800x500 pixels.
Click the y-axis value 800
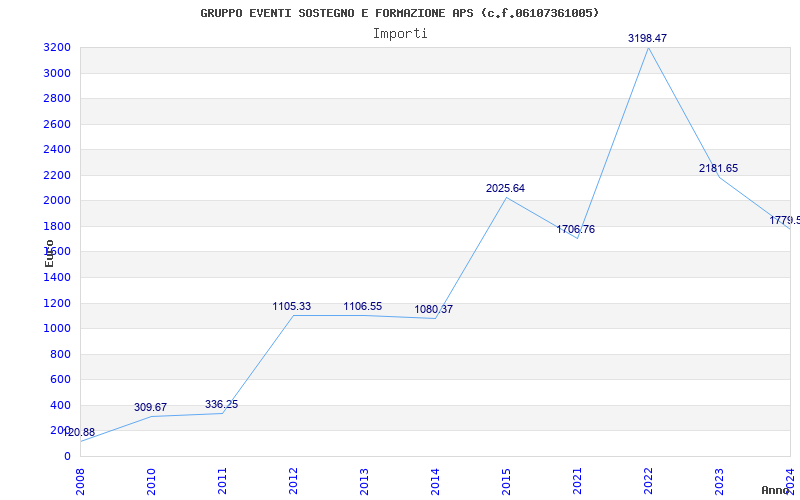[x=61, y=355]
